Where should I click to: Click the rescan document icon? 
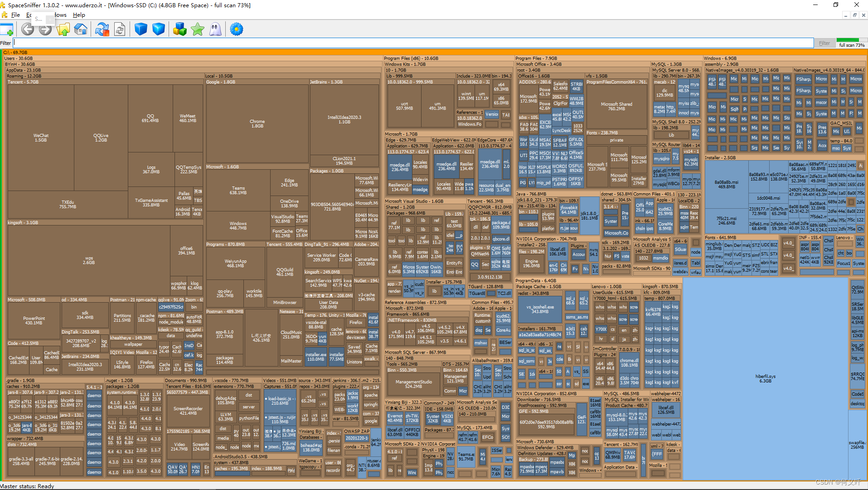click(120, 29)
